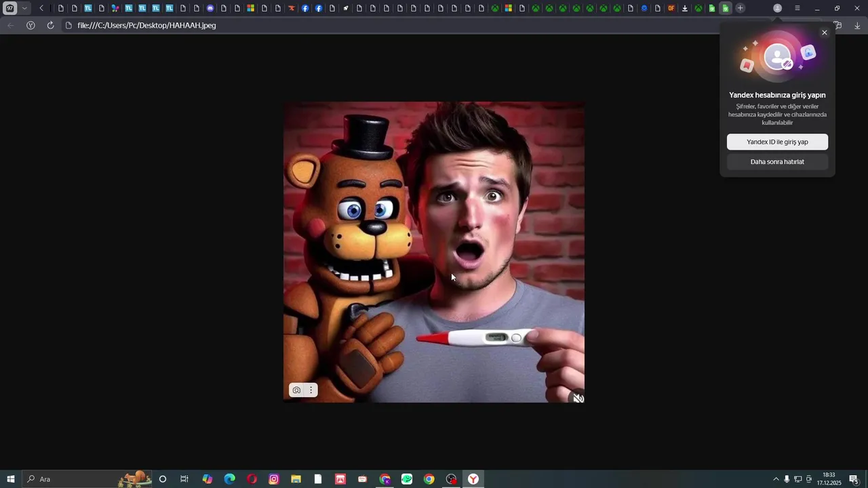868x488 pixels.
Task: Launch Copilot from the taskbar
Action: [208, 479]
